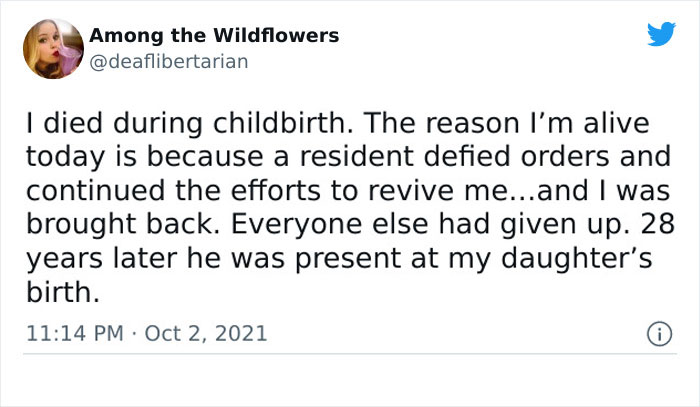Open the author's profile picture

tap(50, 49)
